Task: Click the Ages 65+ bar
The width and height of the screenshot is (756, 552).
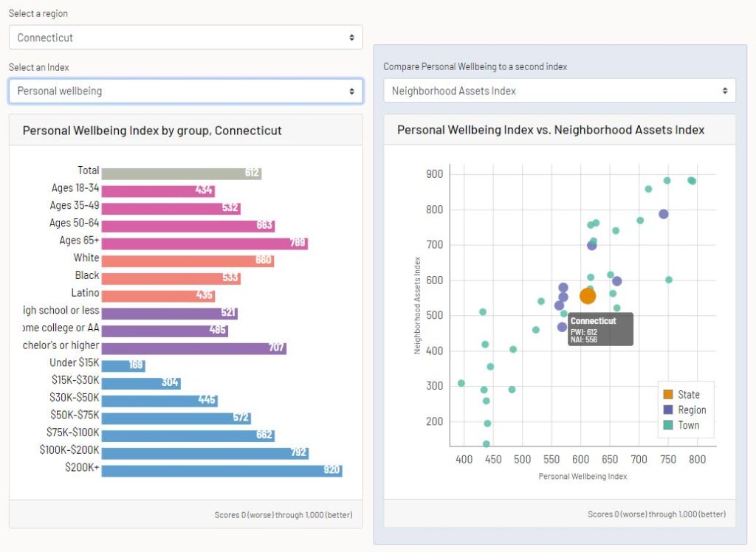Action: 204,244
